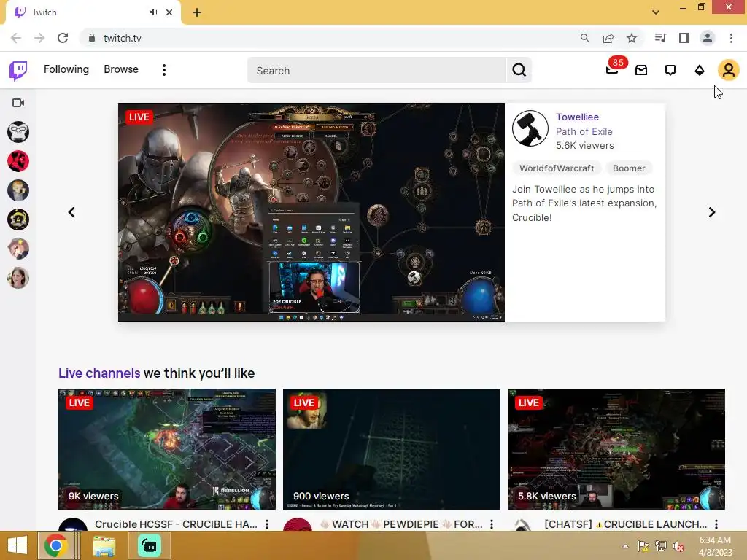Screen dimensions: 747x560
Task: Open the [CHATSF] CRUCIBLE LAUNCH stream title
Action: [x=625, y=524]
